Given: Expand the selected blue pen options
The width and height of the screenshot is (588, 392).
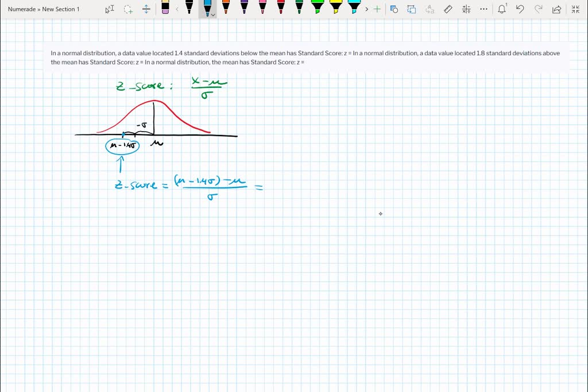Looking at the screenshot, I should point(213,15).
